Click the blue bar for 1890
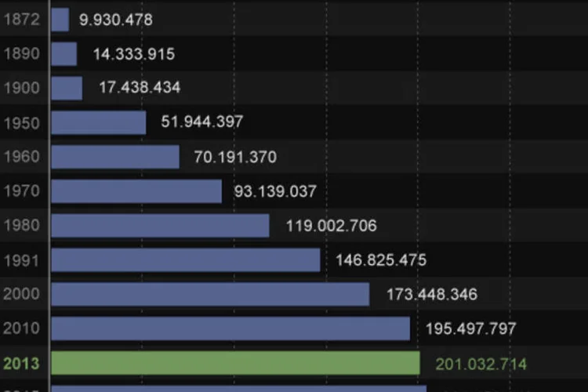 pos(64,53)
